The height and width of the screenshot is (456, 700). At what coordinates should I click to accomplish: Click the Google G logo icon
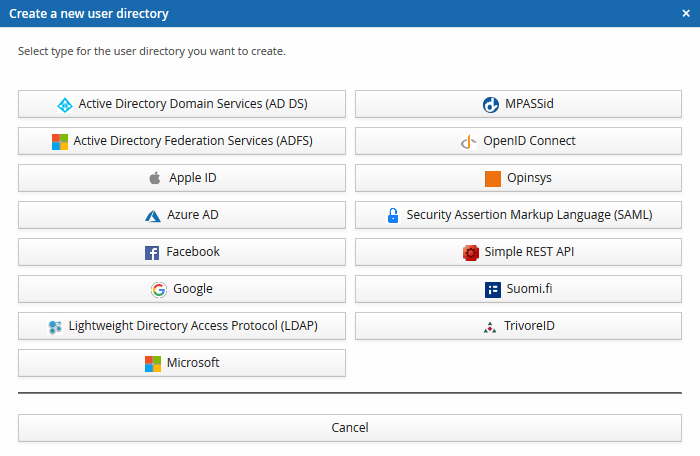(x=159, y=290)
